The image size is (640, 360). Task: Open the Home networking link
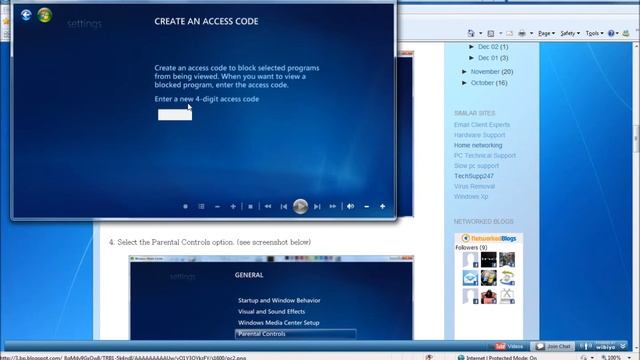(x=478, y=145)
